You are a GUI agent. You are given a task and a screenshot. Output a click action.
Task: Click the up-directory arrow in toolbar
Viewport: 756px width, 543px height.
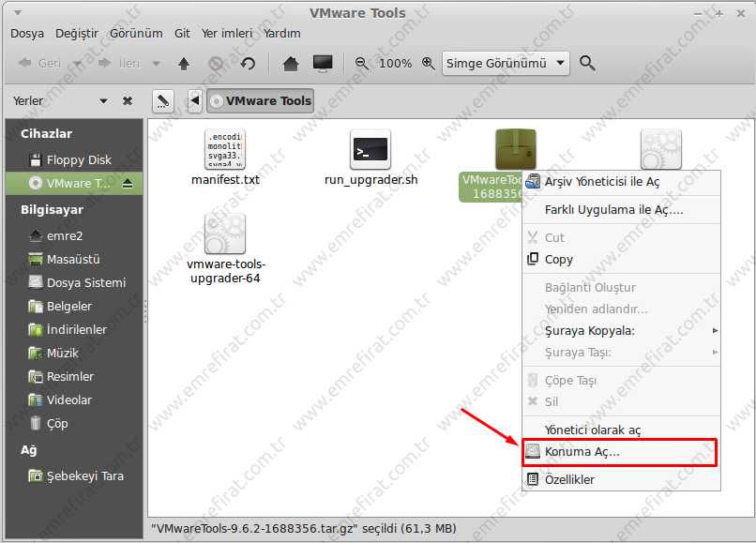(184, 64)
